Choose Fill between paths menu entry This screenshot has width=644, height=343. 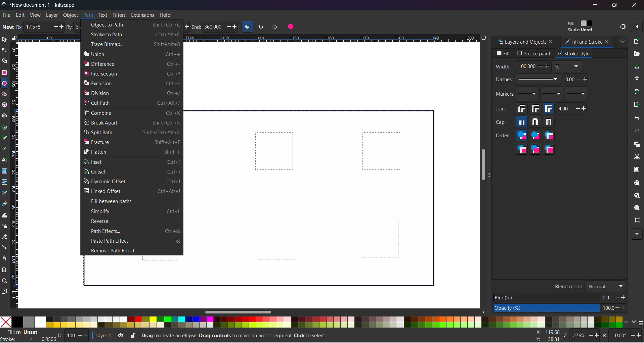coord(132,201)
